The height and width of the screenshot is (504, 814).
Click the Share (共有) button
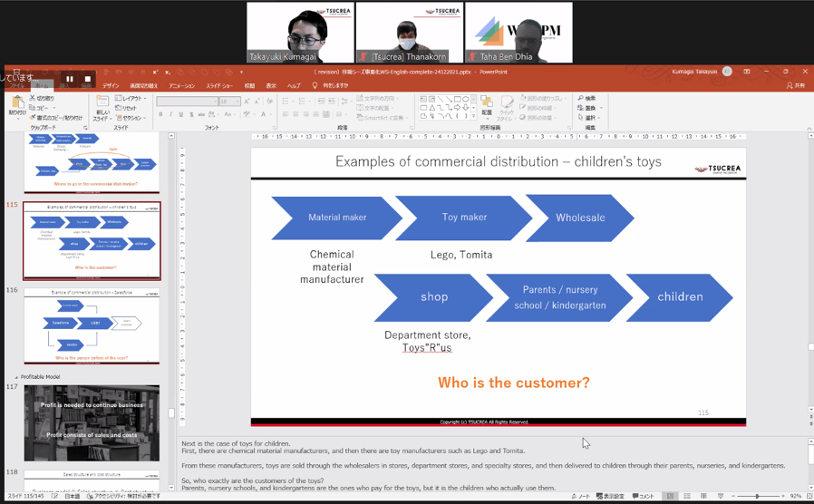795,86
